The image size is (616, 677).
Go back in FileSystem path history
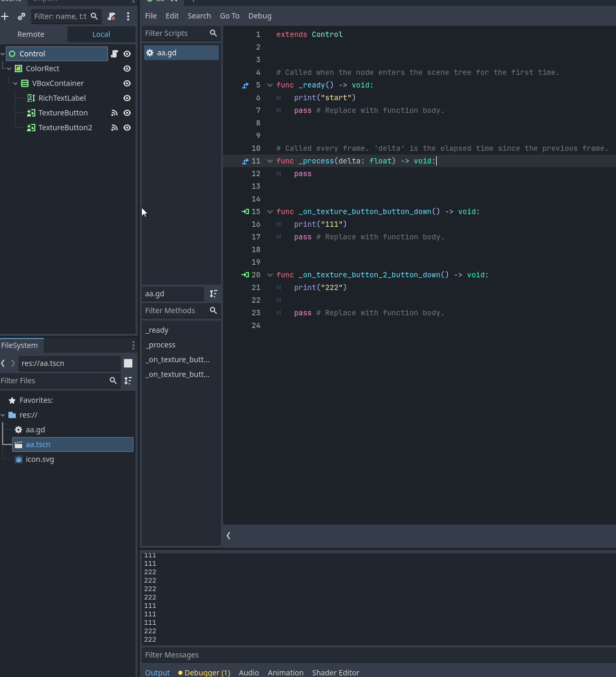click(3, 363)
